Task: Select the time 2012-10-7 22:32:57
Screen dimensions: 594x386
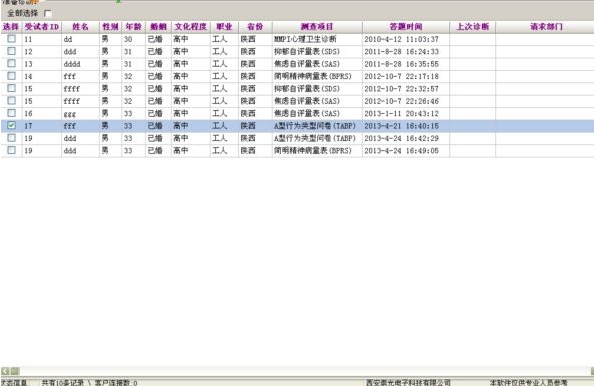Action: 402,89
